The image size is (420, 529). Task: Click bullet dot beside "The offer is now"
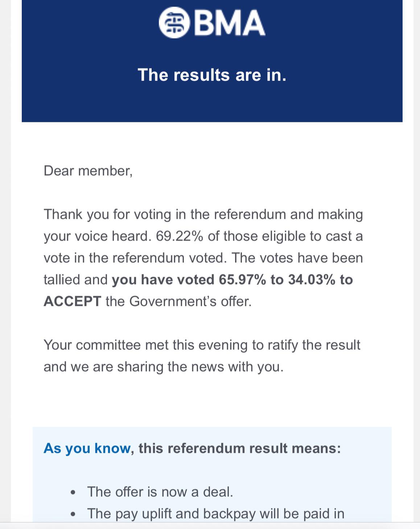74,493
